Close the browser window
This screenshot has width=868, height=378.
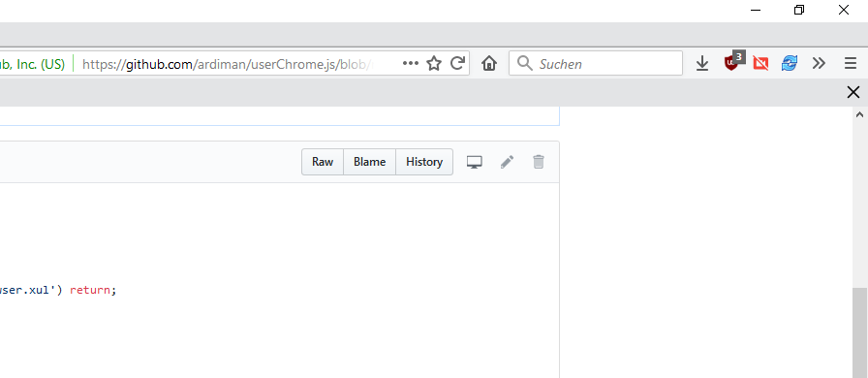point(843,10)
